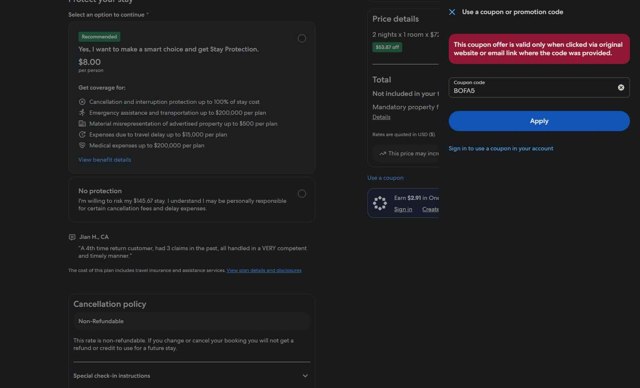Click the 'No protection' heading text
640x388 pixels.
click(100, 191)
